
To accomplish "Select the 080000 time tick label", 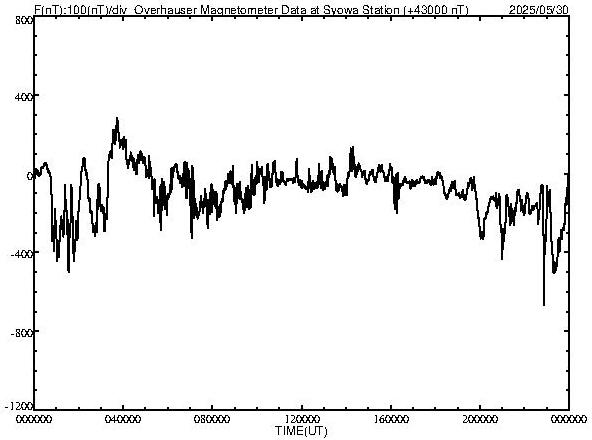I will pos(212,419).
